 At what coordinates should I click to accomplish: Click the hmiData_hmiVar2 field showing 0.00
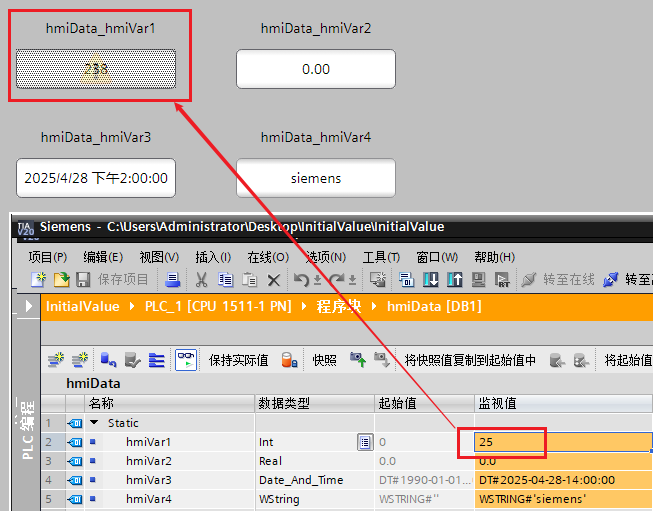pyautogui.click(x=315, y=69)
